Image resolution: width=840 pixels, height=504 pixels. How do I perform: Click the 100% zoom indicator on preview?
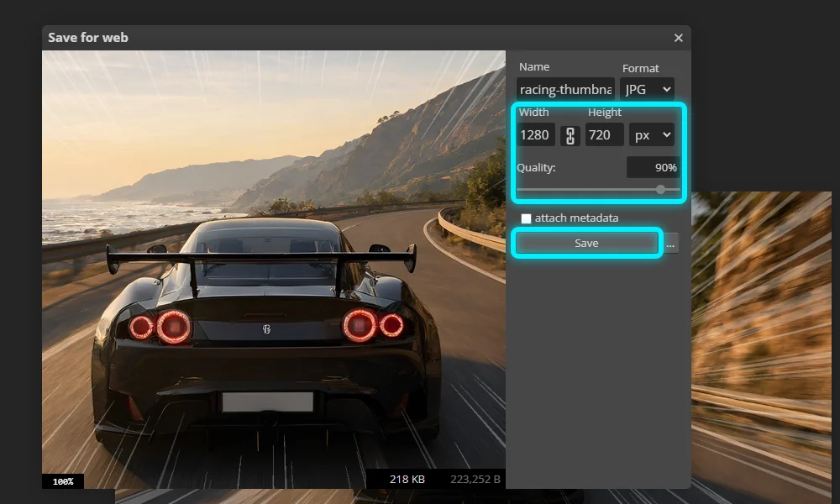[63, 481]
